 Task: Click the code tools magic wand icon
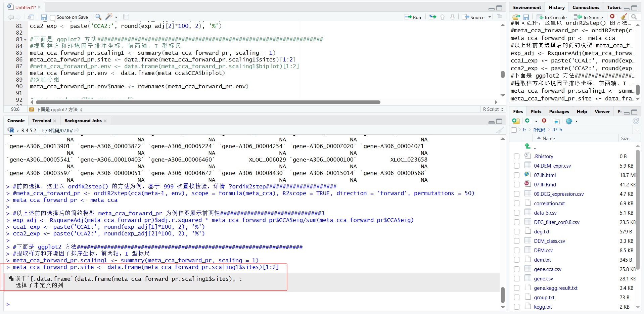[108, 17]
